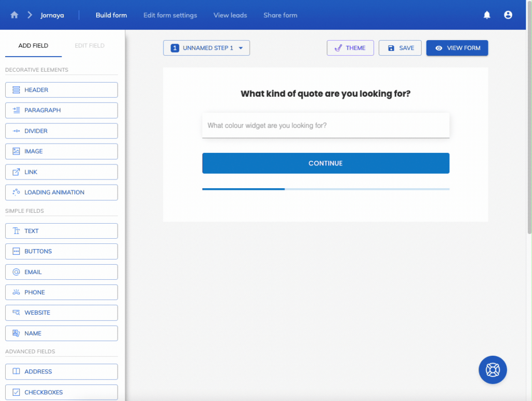Add a Phone field
This screenshot has height=401, width=532.
61,292
